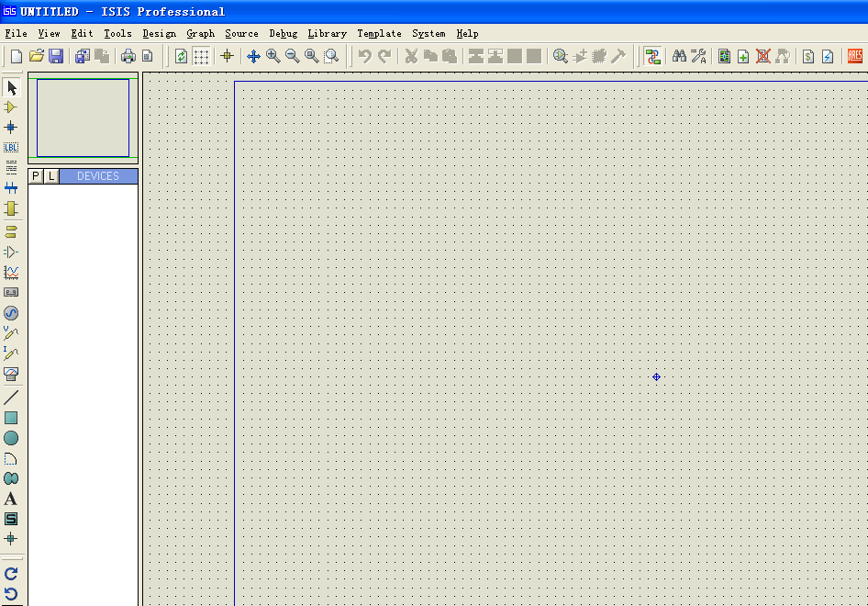Choose the Generator mode tool
Image resolution: width=868 pixels, height=606 pixels.
coord(10,313)
